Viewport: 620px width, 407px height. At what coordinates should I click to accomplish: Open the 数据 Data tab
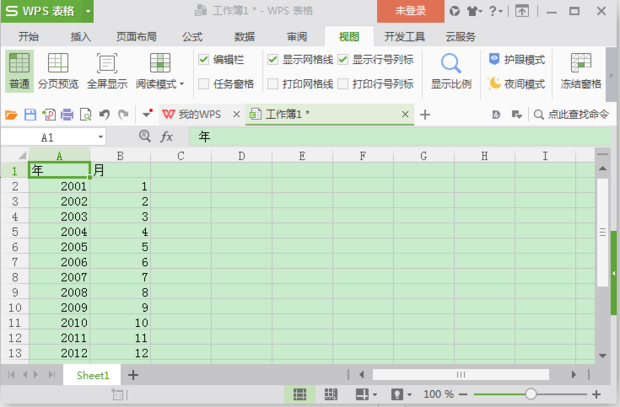coord(244,37)
